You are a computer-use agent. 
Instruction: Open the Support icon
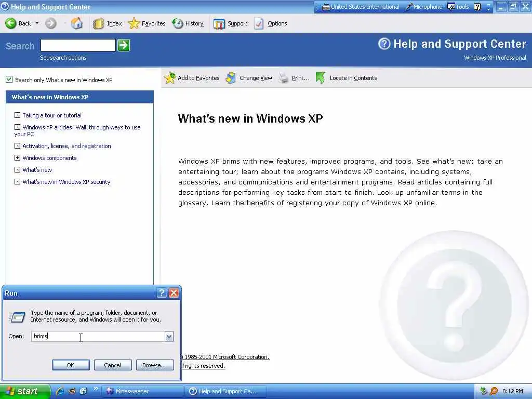(x=219, y=23)
